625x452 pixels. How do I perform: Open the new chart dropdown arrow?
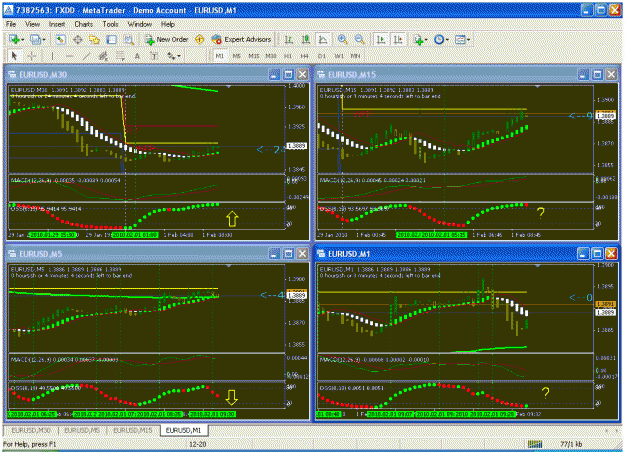23,40
